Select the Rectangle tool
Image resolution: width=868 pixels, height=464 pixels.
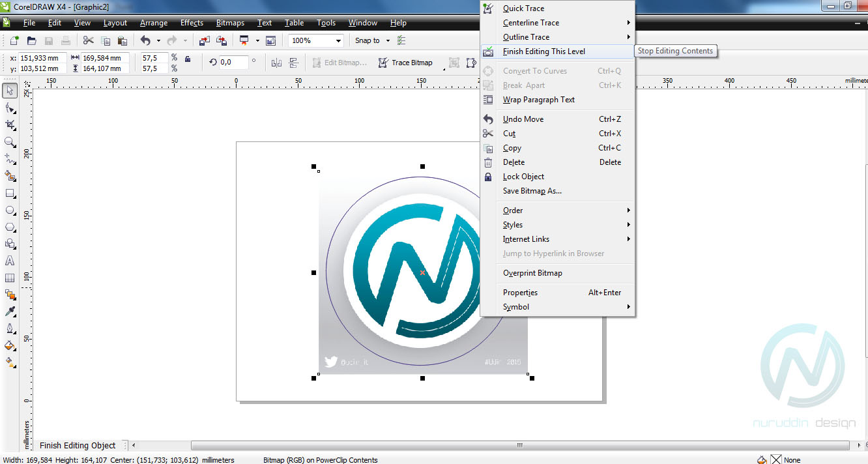point(10,193)
